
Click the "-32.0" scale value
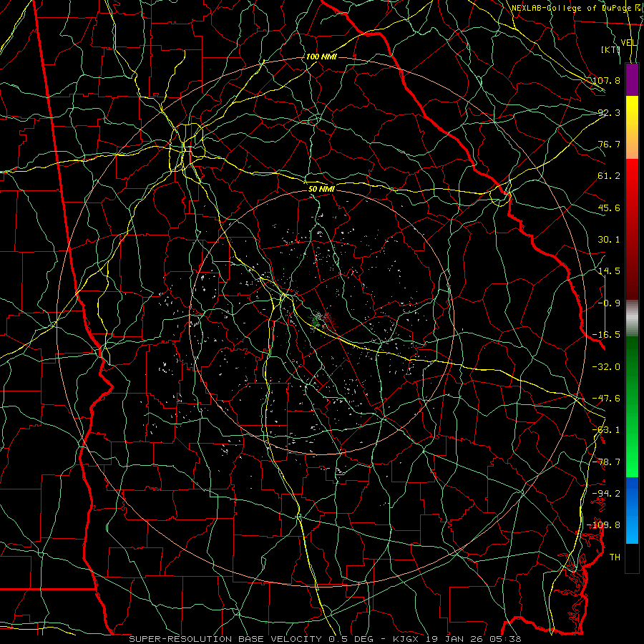coord(606,367)
